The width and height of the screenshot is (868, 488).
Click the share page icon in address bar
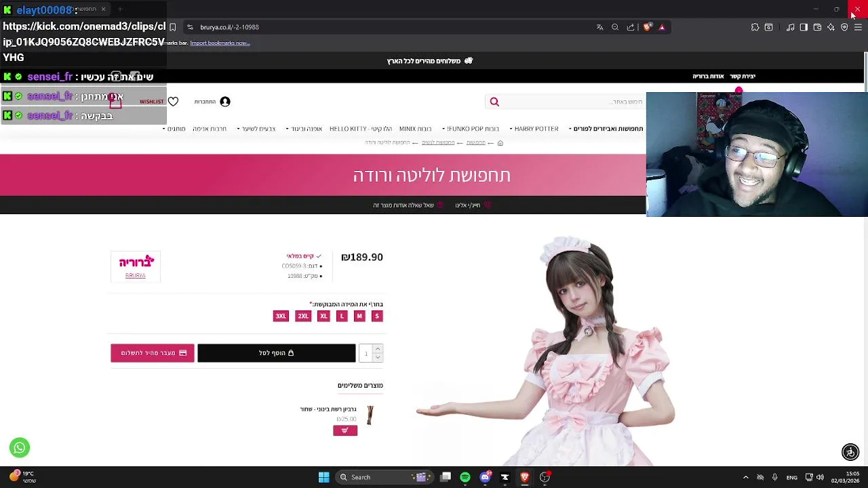[631, 27]
